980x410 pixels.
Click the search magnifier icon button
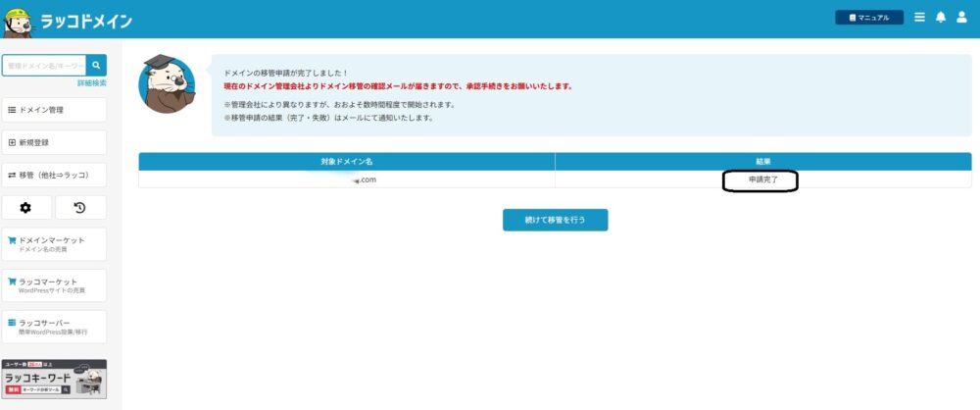click(96, 66)
